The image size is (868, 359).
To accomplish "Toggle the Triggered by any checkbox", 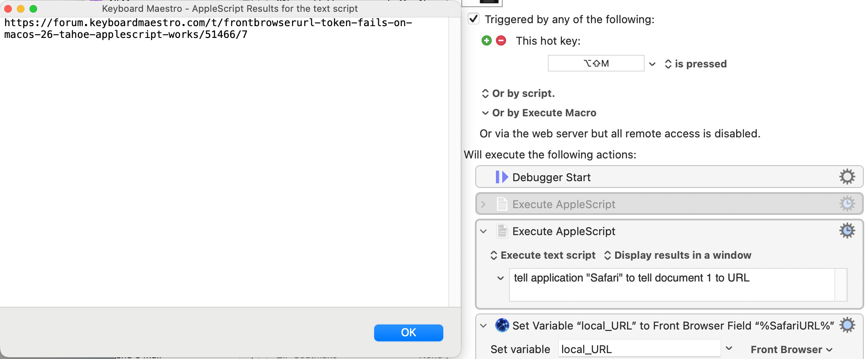I will [474, 19].
